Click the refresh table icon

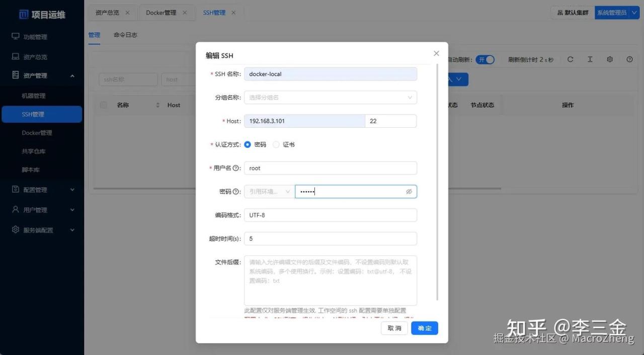[x=570, y=59]
